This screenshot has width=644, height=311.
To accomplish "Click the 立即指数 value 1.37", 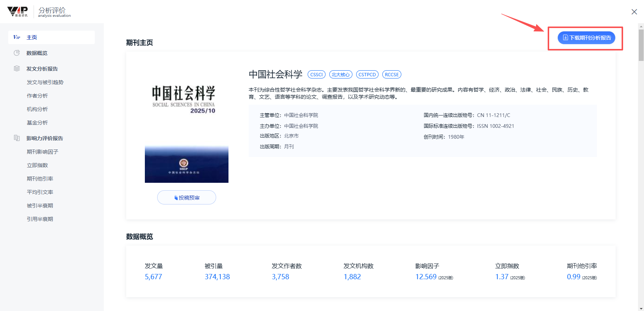I will (502, 277).
